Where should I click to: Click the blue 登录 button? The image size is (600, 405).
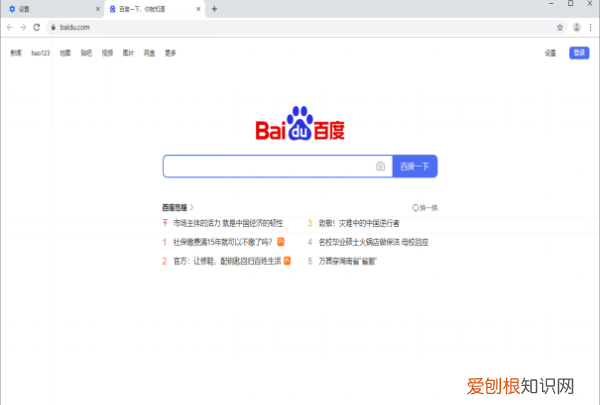579,52
